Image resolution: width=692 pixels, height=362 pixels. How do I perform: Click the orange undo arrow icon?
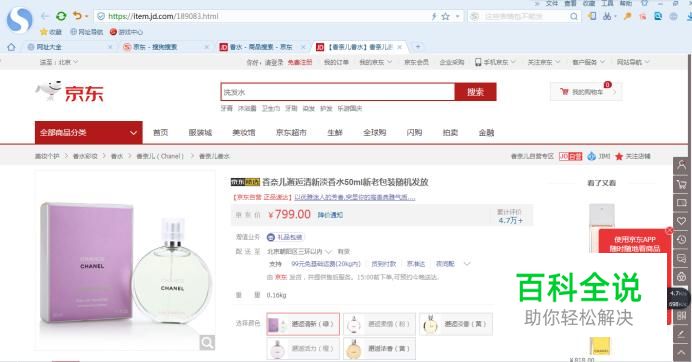pyautogui.click(x=77, y=16)
